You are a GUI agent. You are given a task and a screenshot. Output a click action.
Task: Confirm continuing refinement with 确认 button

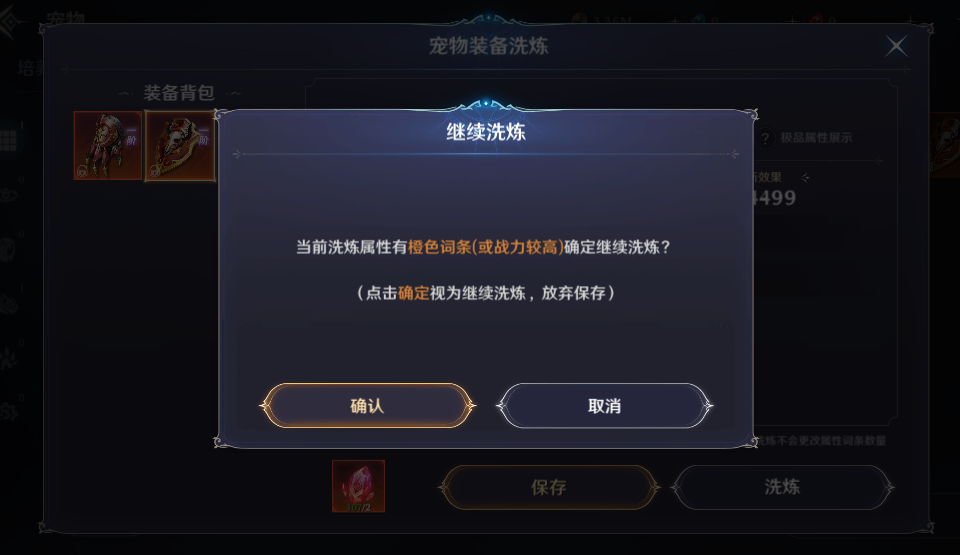pos(367,406)
